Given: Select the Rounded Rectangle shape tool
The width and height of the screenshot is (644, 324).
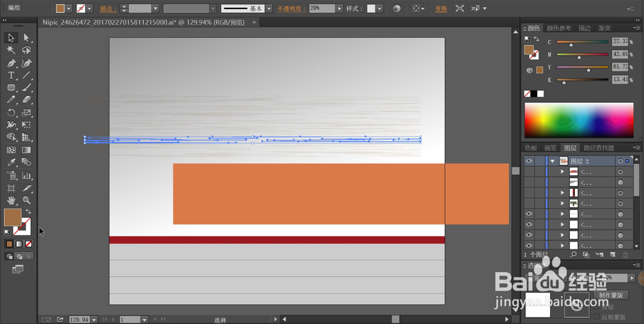Looking at the screenshot, I should (11, 88).
